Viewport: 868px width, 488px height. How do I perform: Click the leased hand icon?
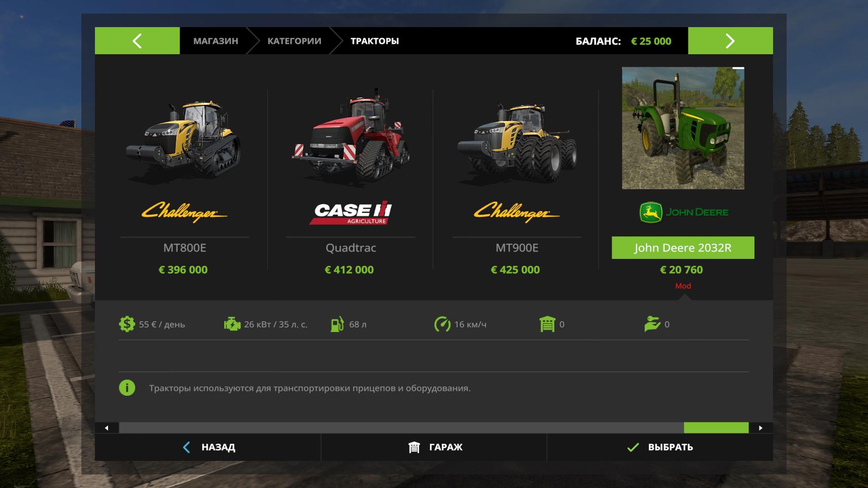pos(652,324)
